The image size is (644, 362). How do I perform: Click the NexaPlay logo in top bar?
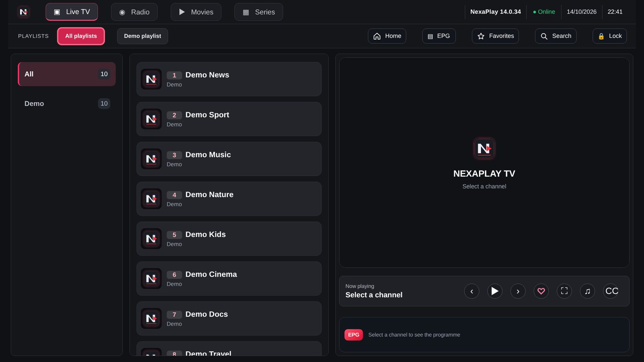tap(24, 12)
